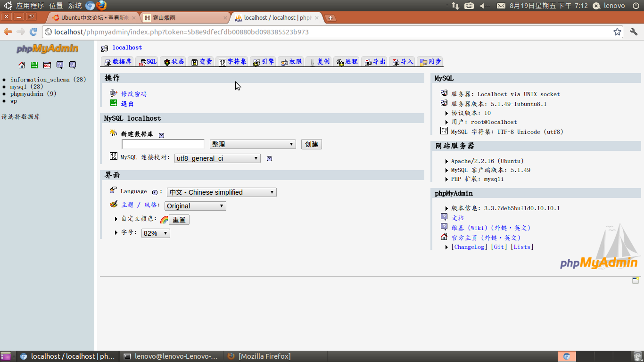Click the info icon next to Language
This screenshot has width=644, height=362.
coord(155,192)
